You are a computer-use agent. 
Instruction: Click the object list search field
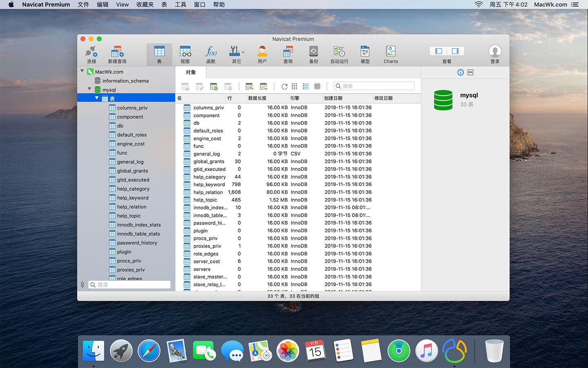374,86
